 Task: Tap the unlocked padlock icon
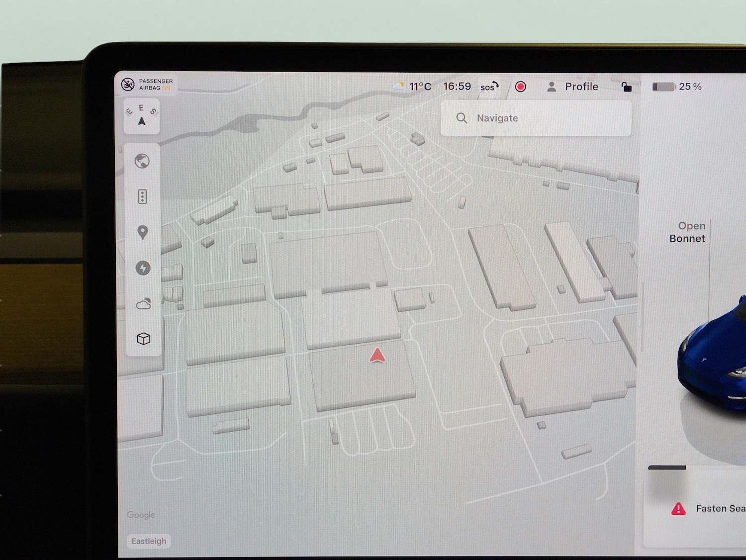pos(626,87)
